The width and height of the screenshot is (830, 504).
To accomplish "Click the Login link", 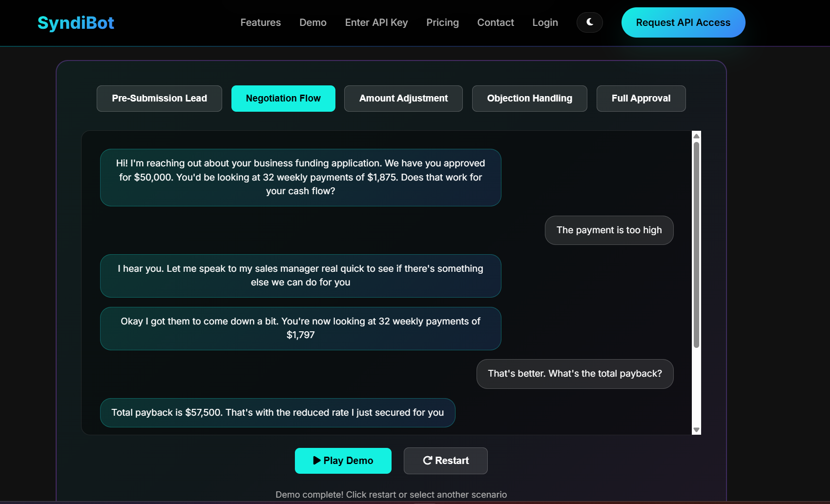I will pos(545,22).
